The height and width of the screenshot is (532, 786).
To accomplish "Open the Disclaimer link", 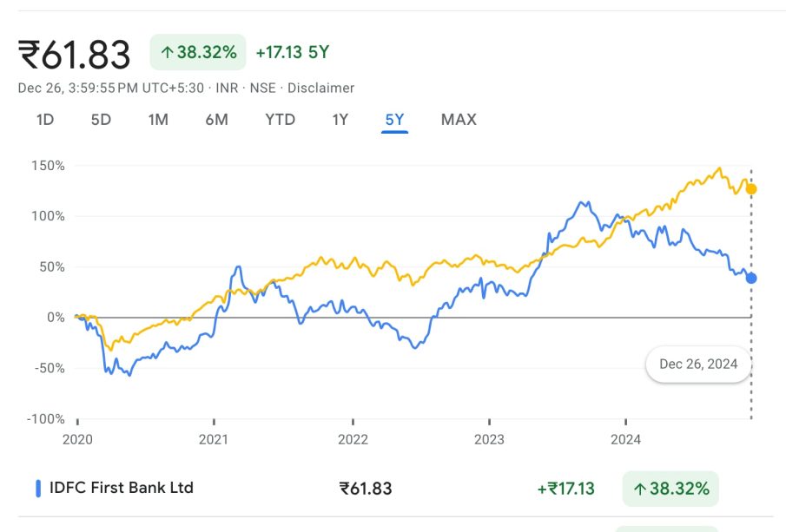I will point(320,88).
